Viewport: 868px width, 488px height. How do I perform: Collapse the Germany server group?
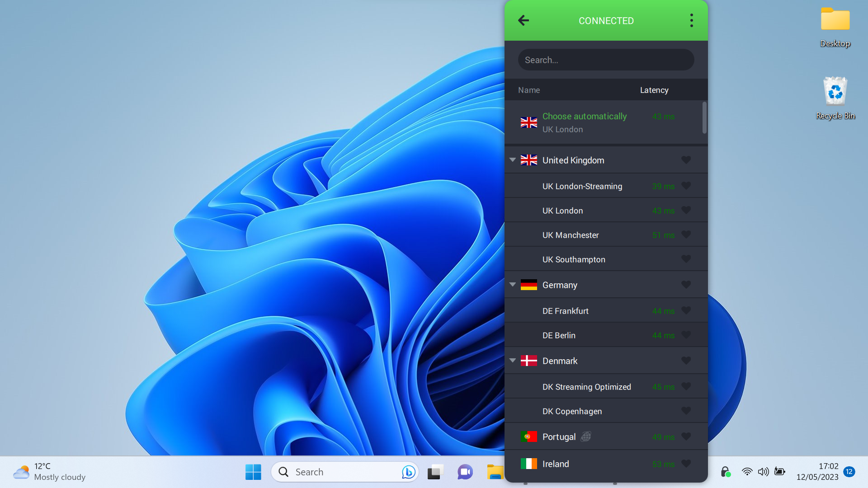click(513, 285)
